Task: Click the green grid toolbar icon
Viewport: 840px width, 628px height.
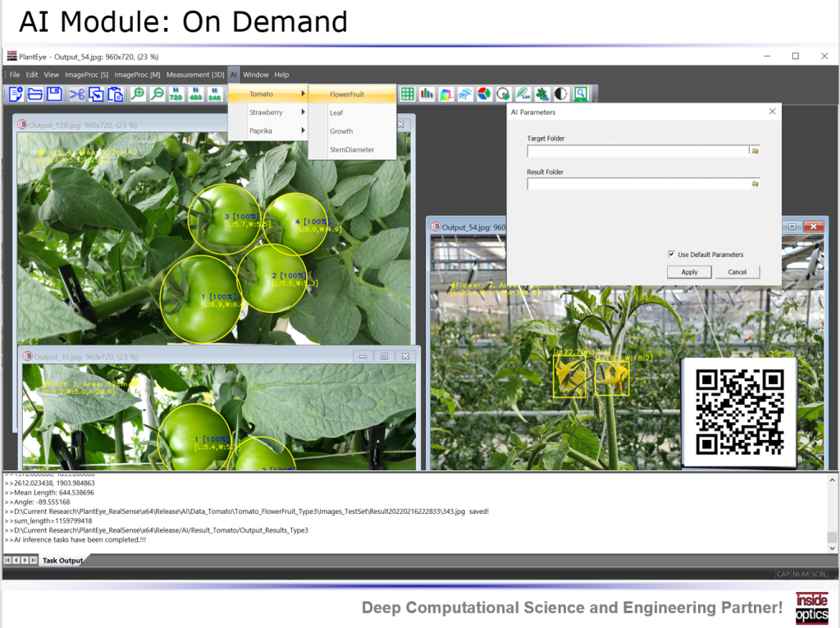Action: point(408,94)
